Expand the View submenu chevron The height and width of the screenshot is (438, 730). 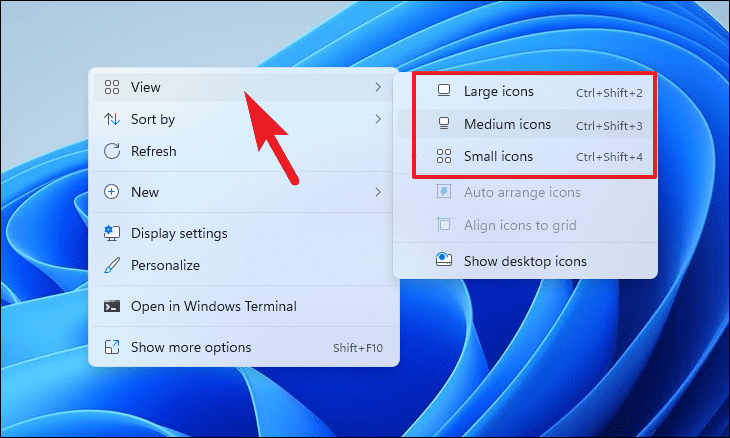378,87
